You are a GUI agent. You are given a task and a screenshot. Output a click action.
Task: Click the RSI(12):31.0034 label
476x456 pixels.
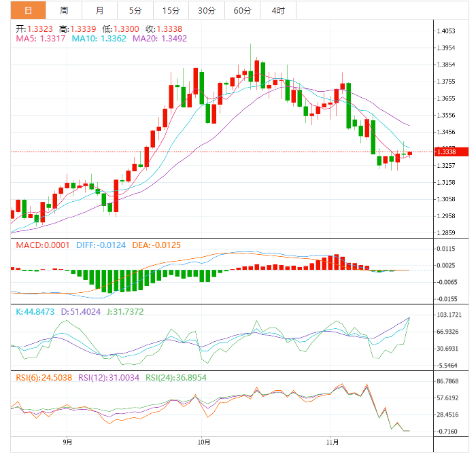coord(109,378)
